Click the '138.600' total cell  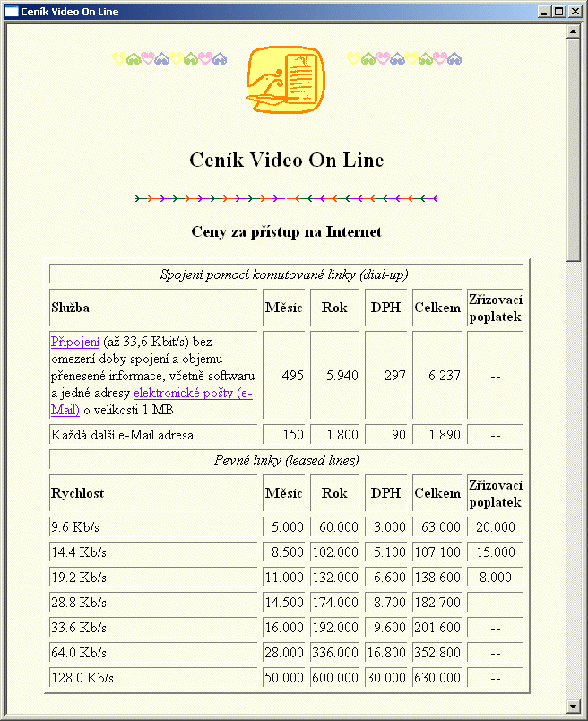(x=437, y=578)
